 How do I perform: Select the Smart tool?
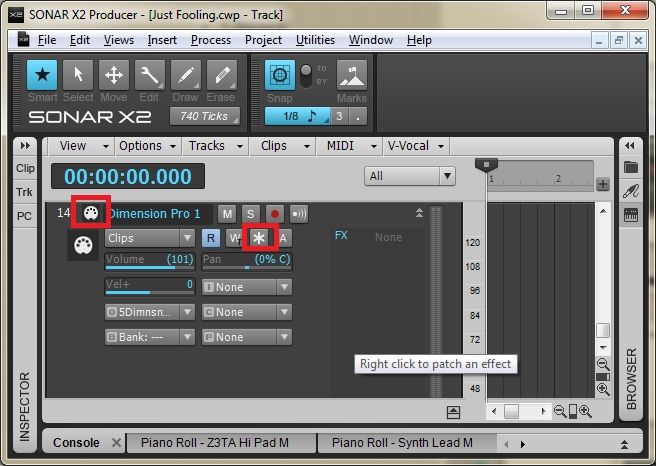pyautogui.click(x=42, y=78)
